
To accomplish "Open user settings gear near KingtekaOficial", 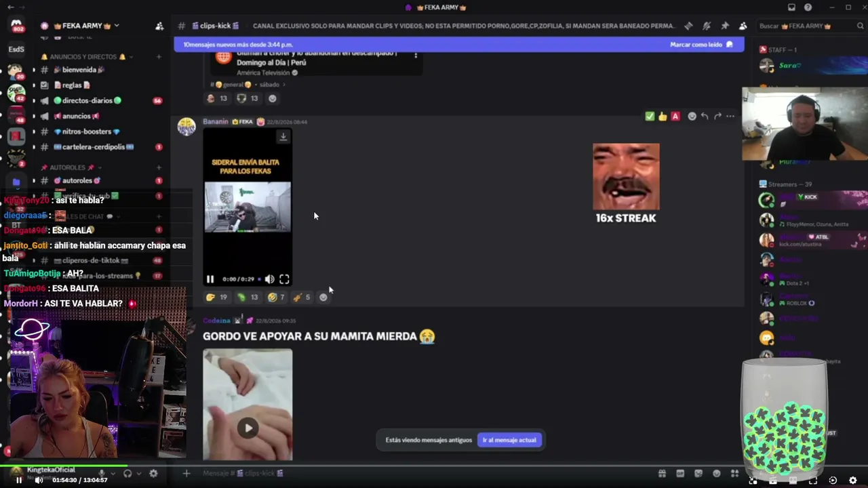I will click(x=153, y=473).
